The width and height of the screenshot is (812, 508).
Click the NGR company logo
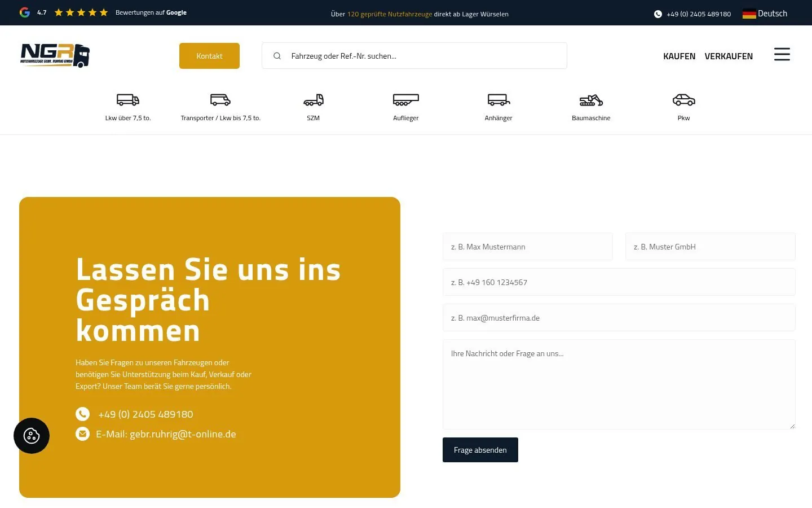[x=55, y=55]
